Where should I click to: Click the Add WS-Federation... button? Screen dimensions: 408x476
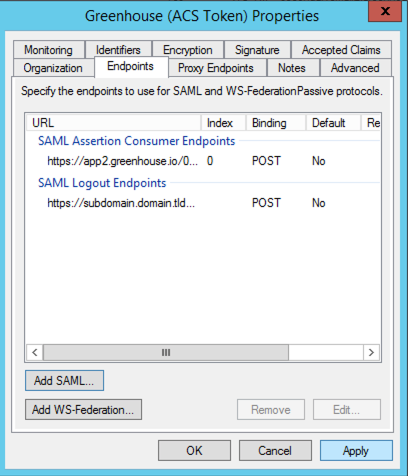[83, 410]
